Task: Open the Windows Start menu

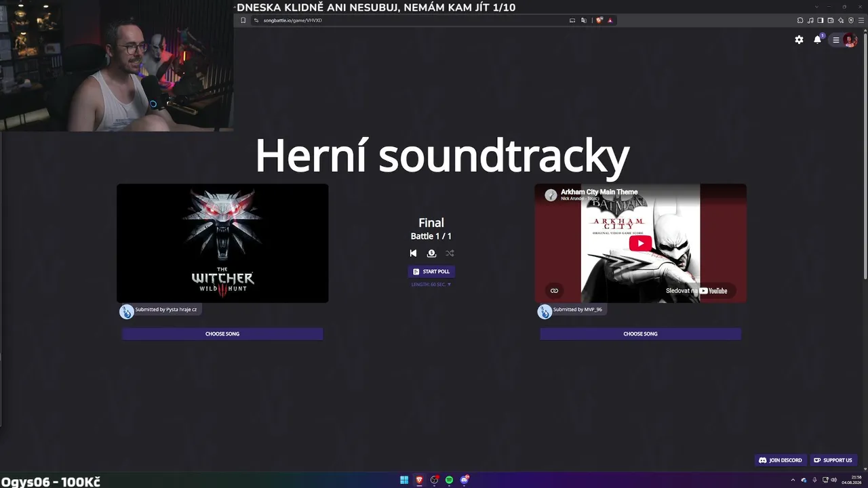Action: (x=404, y=480)
